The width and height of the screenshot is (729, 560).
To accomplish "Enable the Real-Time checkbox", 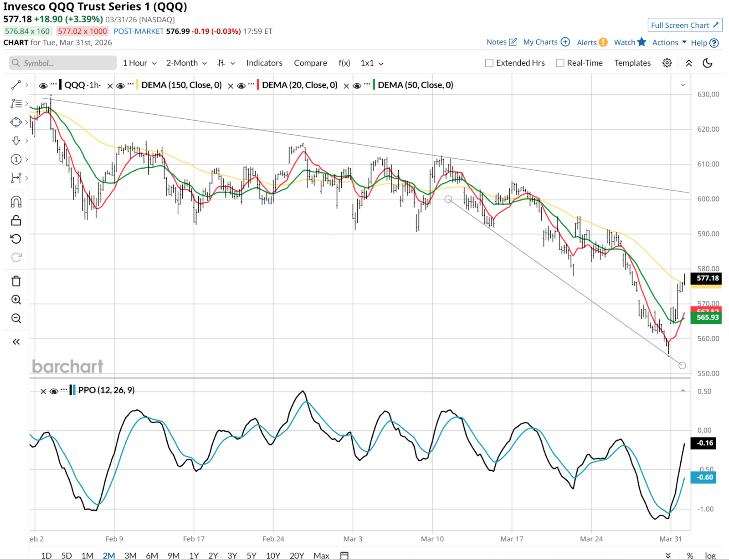I will (560, 63).
